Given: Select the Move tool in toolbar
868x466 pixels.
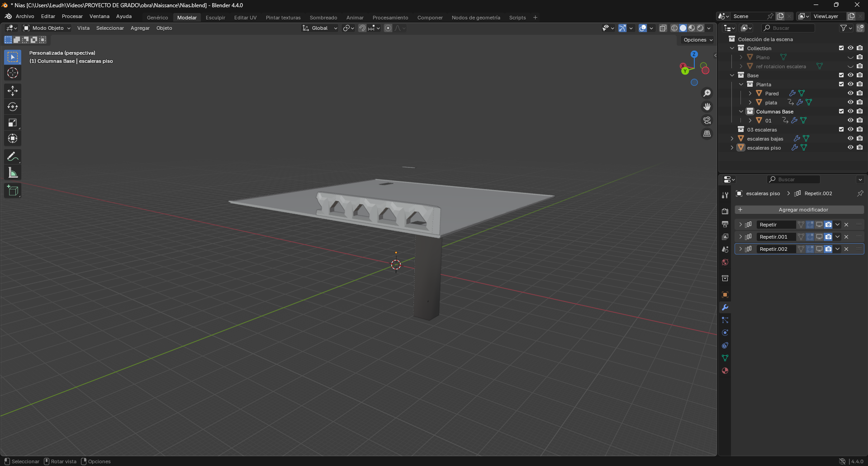Looking at the screenshot, I should (13, 91).
